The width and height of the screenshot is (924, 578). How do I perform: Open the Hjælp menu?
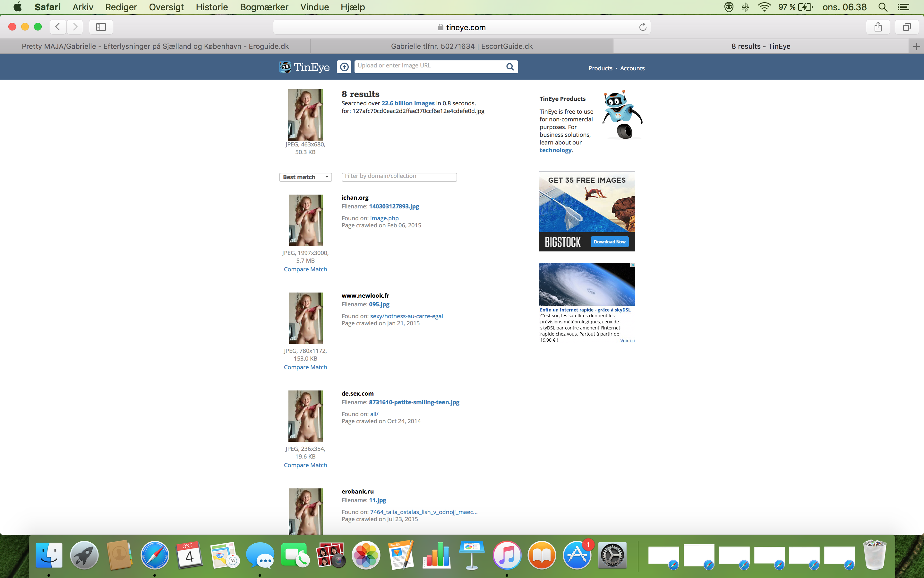click(353, 7)
